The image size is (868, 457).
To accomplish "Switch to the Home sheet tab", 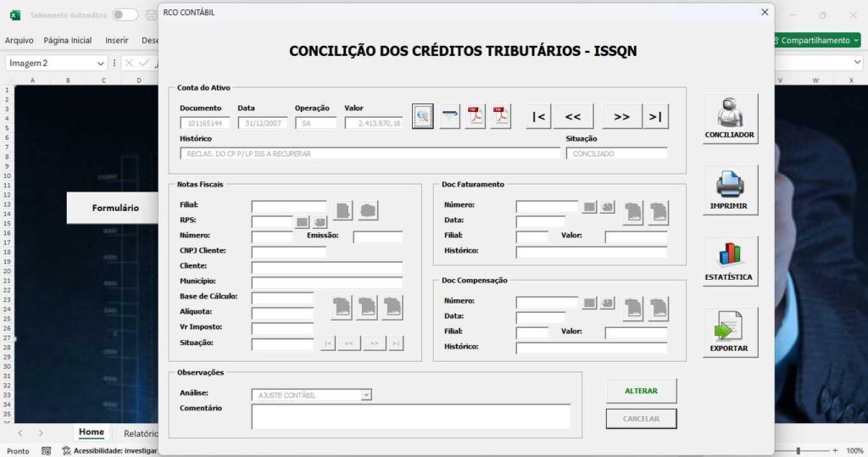I will tap(92, 432).
